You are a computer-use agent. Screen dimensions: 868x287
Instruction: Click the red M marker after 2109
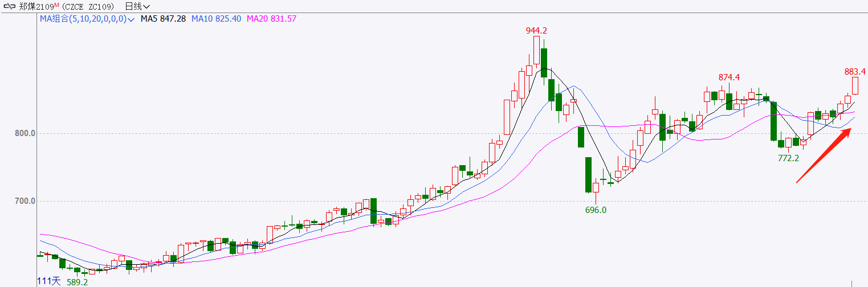pos(57,5)
